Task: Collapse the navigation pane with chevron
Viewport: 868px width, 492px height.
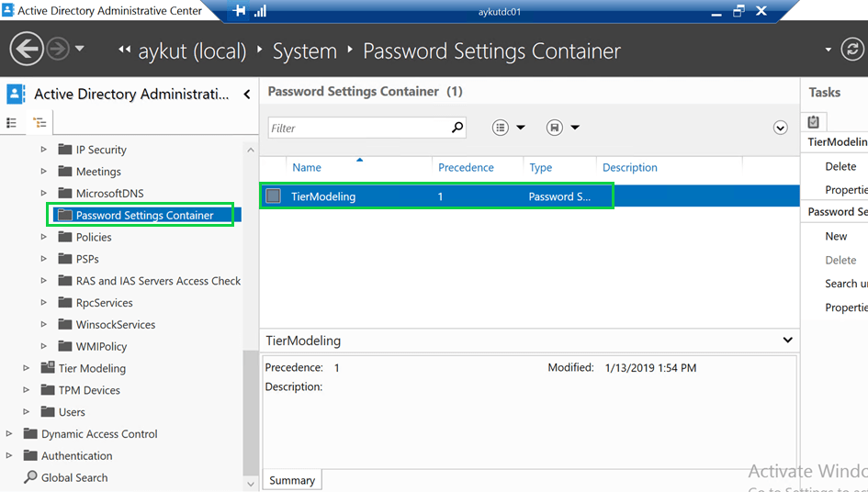Action: (247, 95)
